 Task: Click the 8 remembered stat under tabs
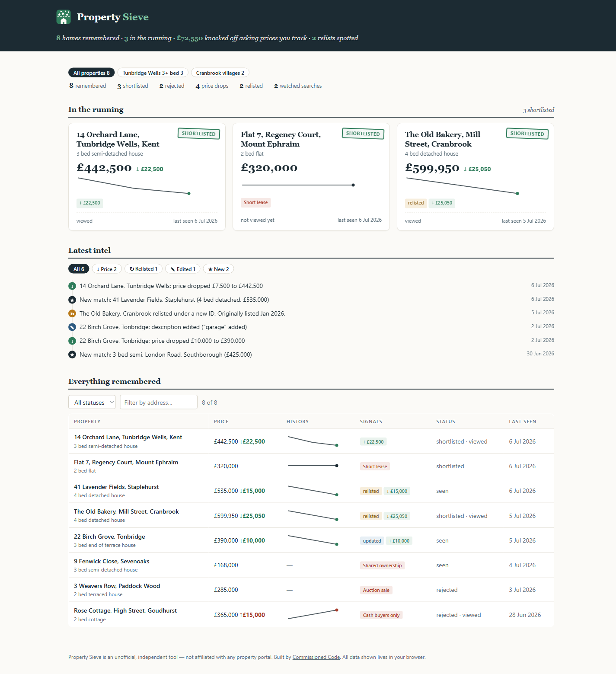tap(88, 86)
